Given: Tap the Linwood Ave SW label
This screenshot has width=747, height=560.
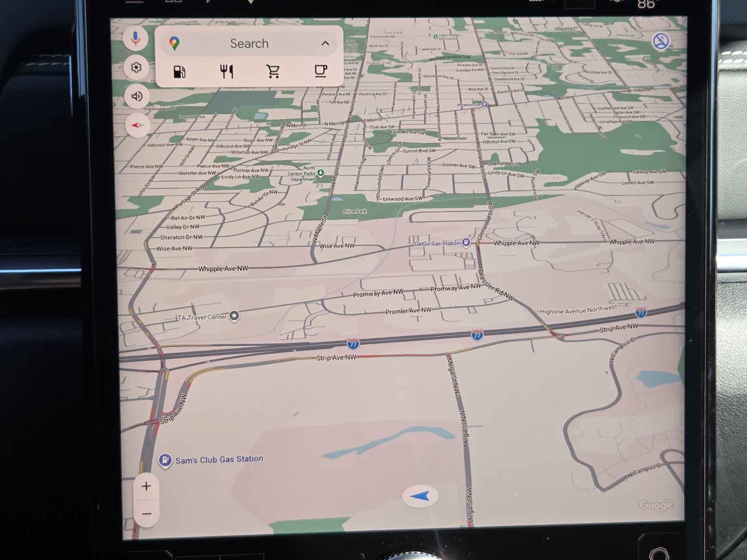Looking at the screenshot, I should point(403,199).
